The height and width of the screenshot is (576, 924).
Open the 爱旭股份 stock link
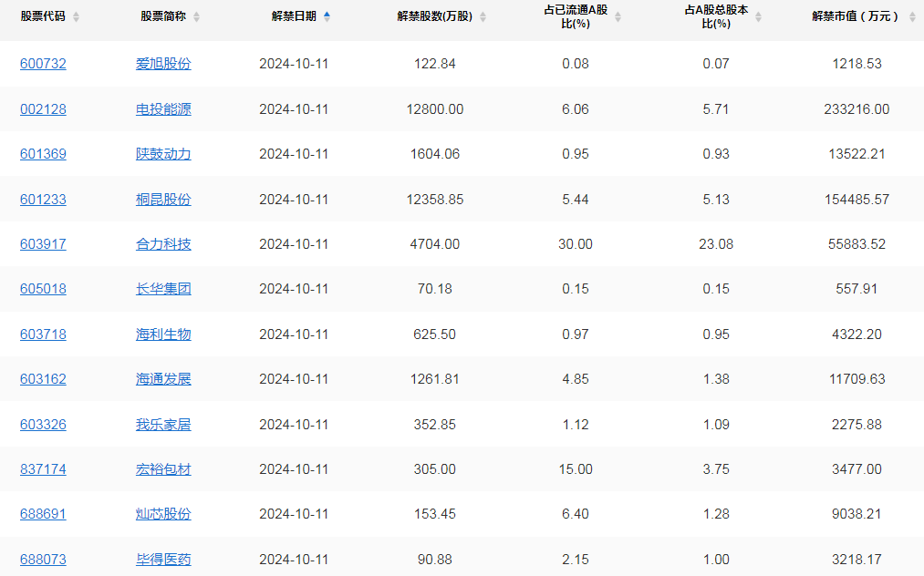pyautogui.click(x=163, y=64)
